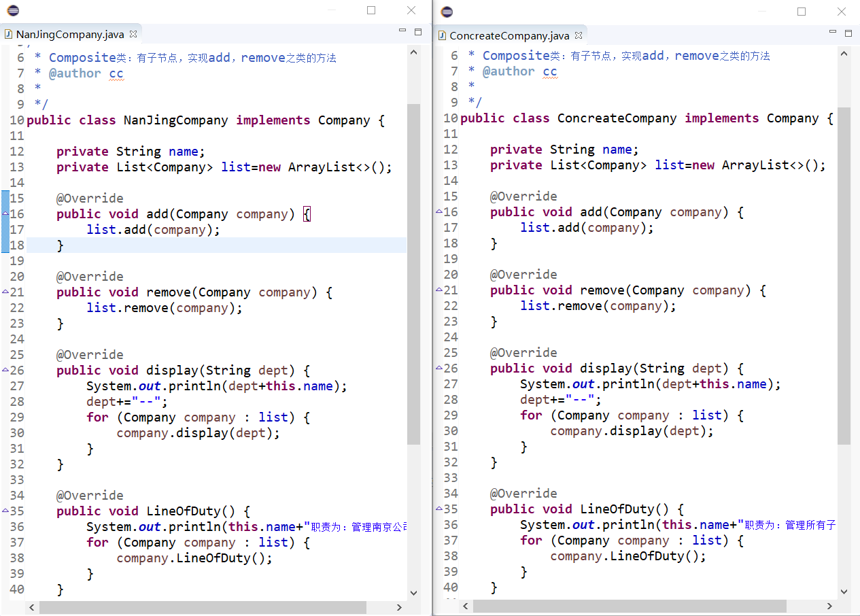The height and width of the screenshot is (616, 860).
Task: Click the up arrow of ConcreateCompany vertical scrollbar
Action: (x=844, y=54)
